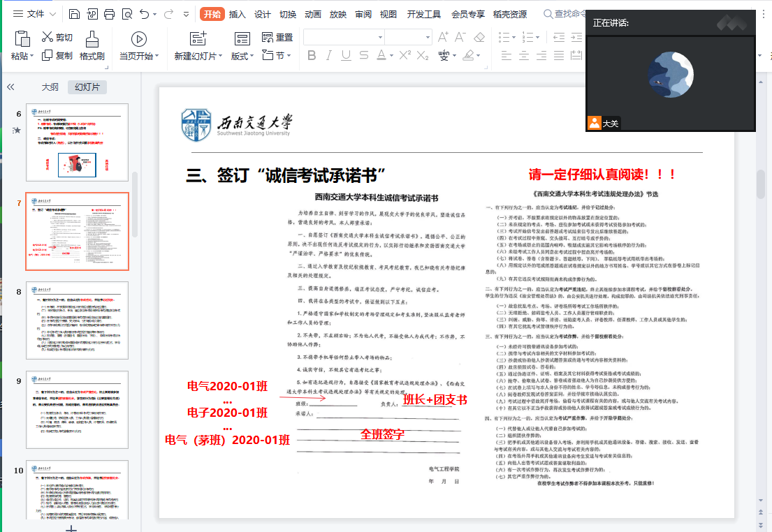Open the File (文件) menu
The image size is (772, 532).
point(35,14)
